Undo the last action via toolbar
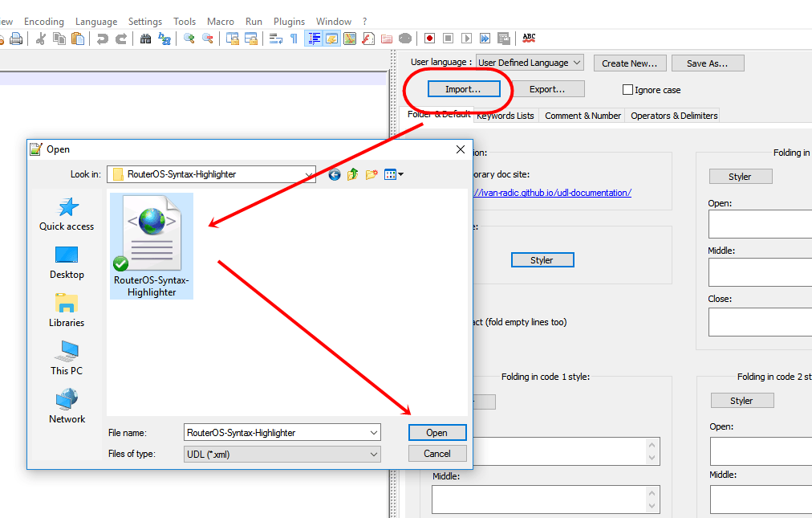 tap(103, 39)
